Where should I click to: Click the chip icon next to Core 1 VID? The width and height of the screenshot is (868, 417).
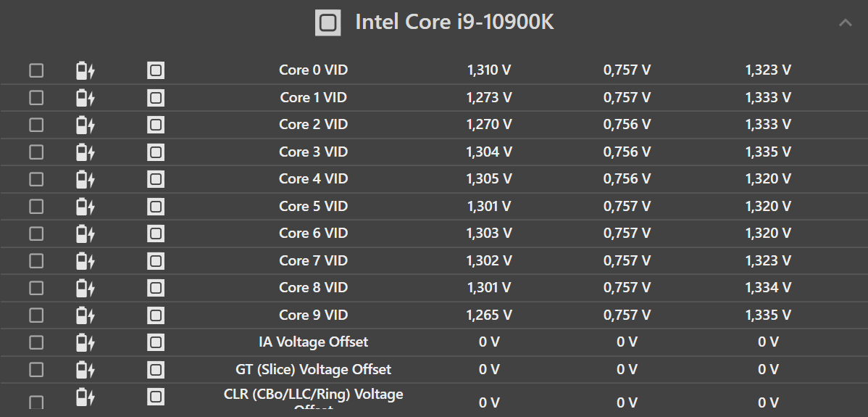(x=156, y=97)
